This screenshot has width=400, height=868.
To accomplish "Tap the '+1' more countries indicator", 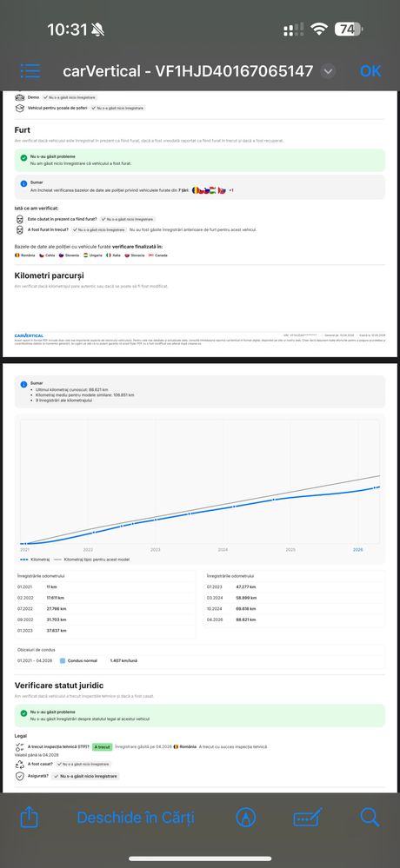I will (231, 190).
